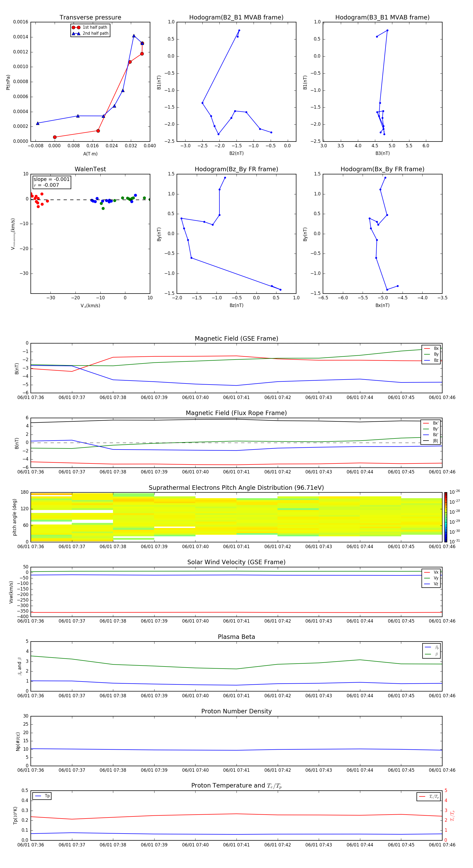Click the 'A(T·m)' x-axis label
This screenshot has height=868, width=473.
tap(90, 154)
